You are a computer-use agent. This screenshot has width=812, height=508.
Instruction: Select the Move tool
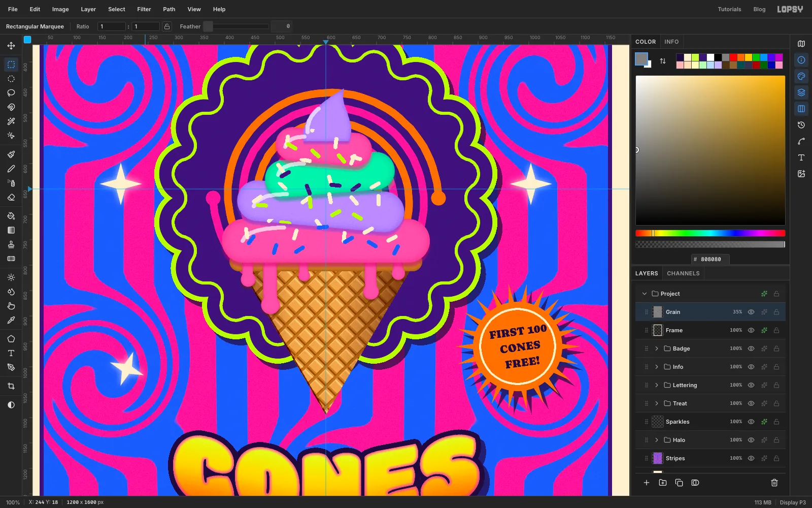coord(11,46)
